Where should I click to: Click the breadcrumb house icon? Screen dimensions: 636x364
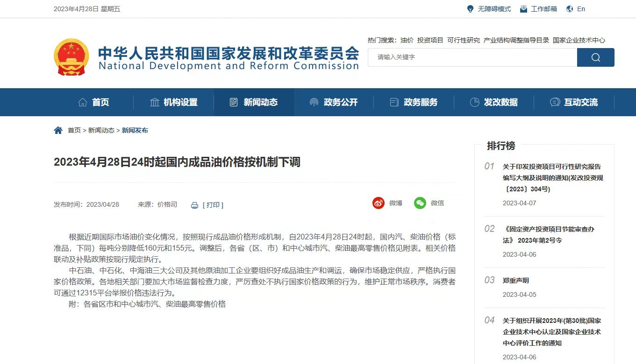(x=58, y=130)
